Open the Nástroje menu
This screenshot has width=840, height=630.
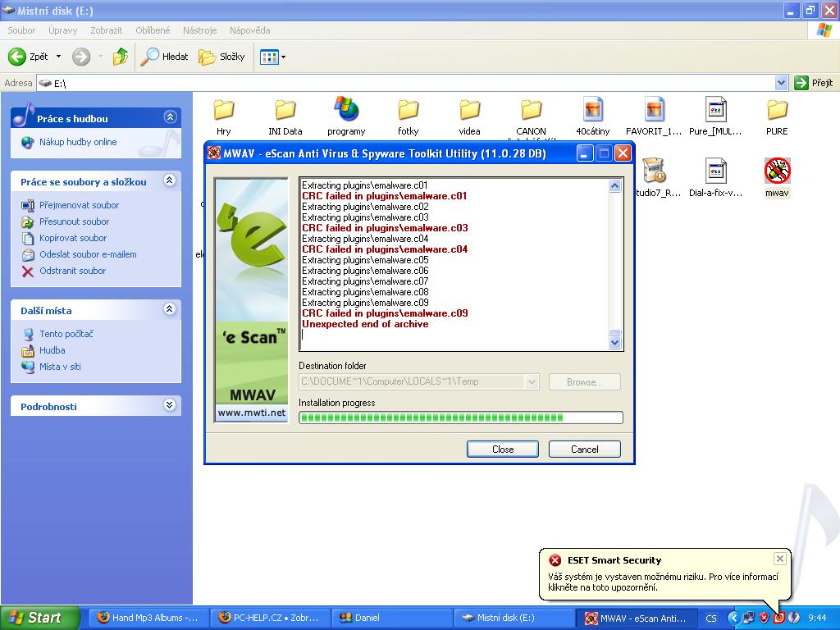pos(200,30)
